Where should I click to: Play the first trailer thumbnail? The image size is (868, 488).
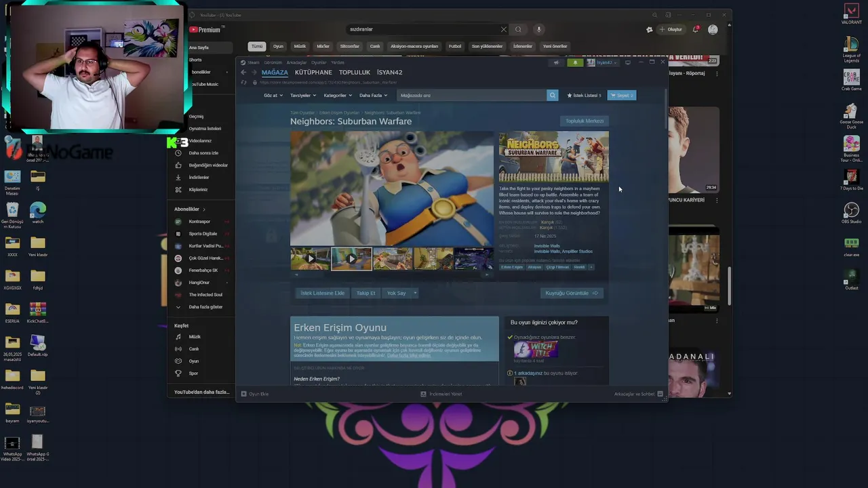(310, 259)
